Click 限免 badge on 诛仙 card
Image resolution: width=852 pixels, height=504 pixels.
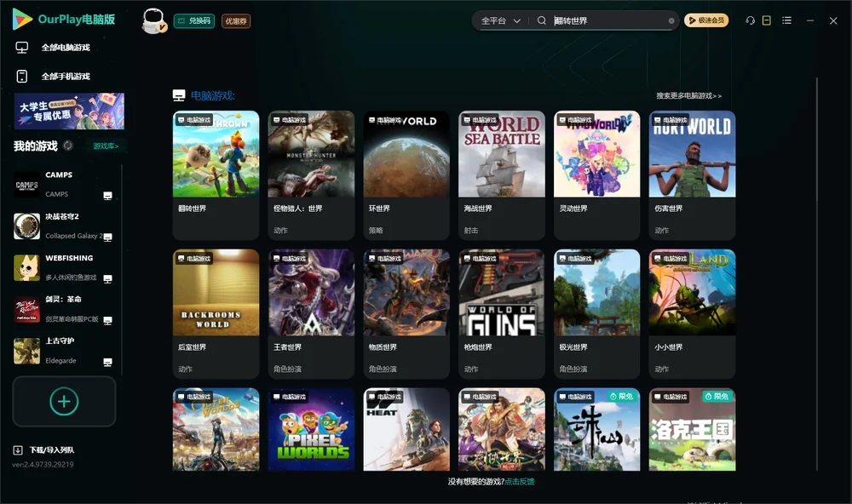coord(622,397)
